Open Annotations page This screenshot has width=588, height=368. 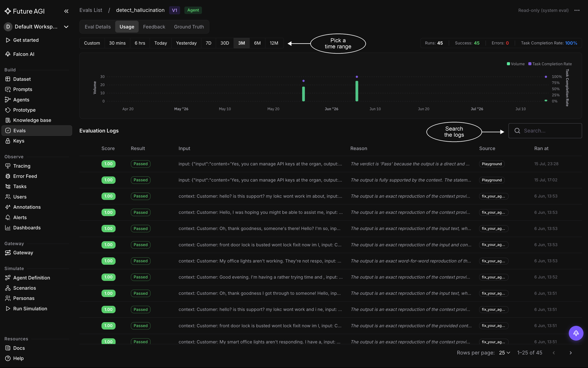coord(37,207)
